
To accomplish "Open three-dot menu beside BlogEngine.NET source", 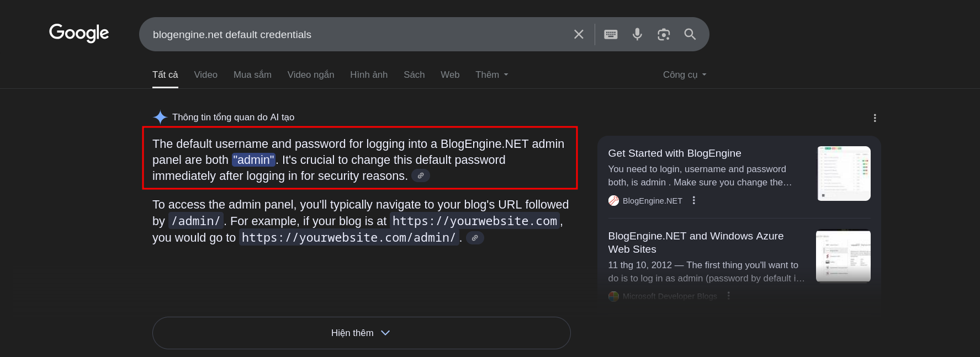I will click(x=694, y=201).
